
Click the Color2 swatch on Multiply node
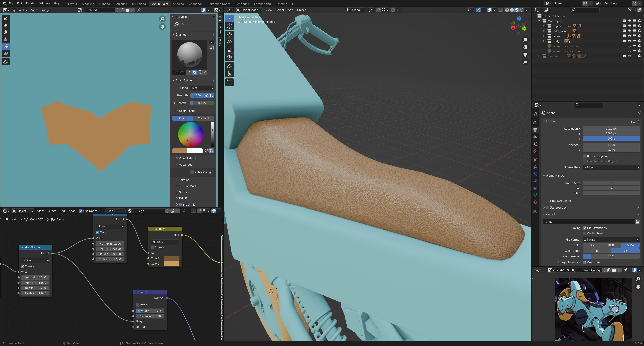[x=171, y=264]
